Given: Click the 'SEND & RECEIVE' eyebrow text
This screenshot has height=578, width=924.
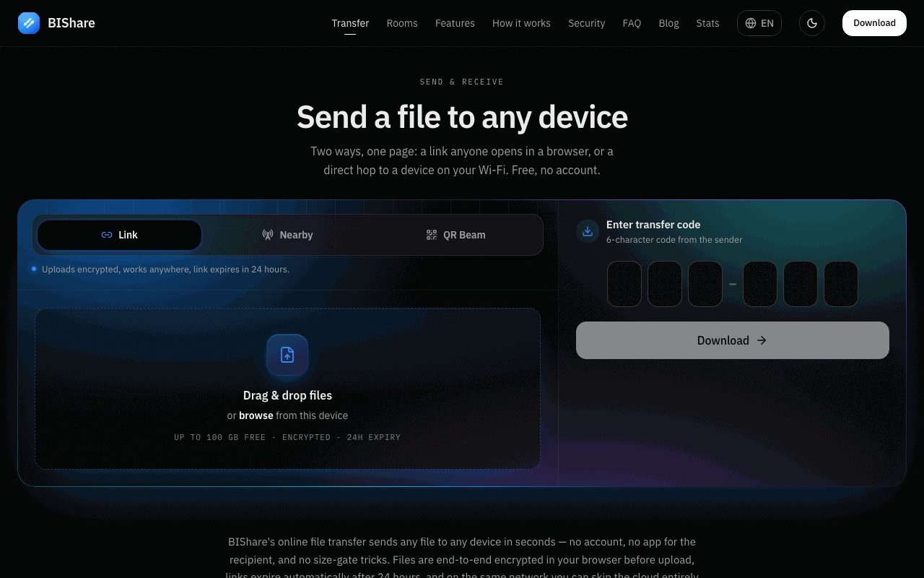Looking at the screenshot, I should click(x=462, y=82).
